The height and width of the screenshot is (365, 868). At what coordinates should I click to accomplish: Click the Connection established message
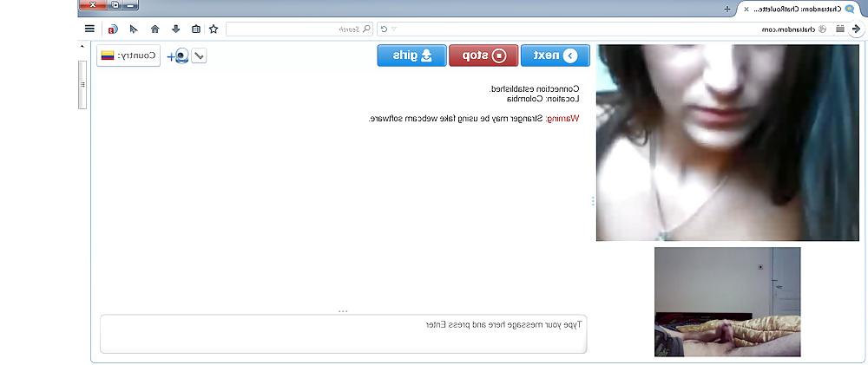[534, 88]
